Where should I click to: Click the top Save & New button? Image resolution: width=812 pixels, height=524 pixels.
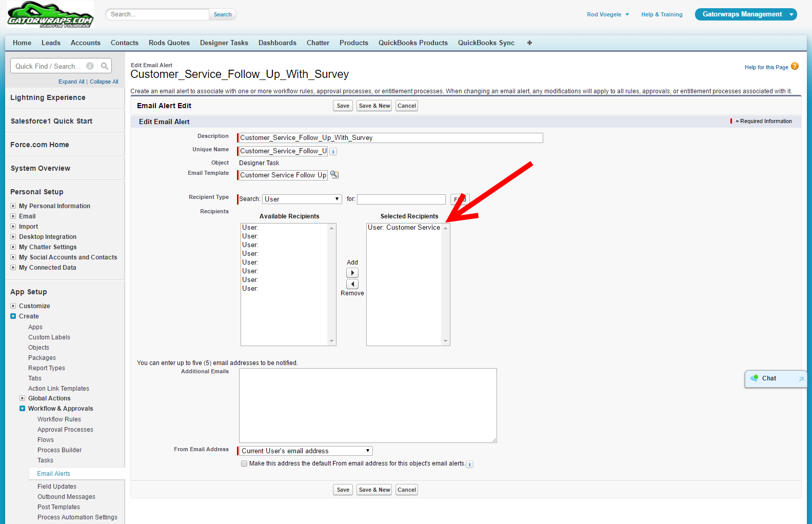click(x=374, y=106)
